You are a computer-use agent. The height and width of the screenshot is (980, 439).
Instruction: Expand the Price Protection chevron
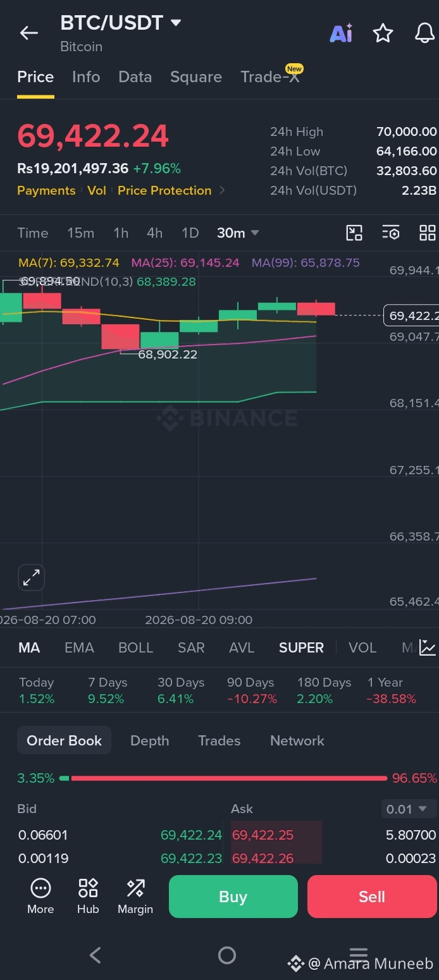222,190
